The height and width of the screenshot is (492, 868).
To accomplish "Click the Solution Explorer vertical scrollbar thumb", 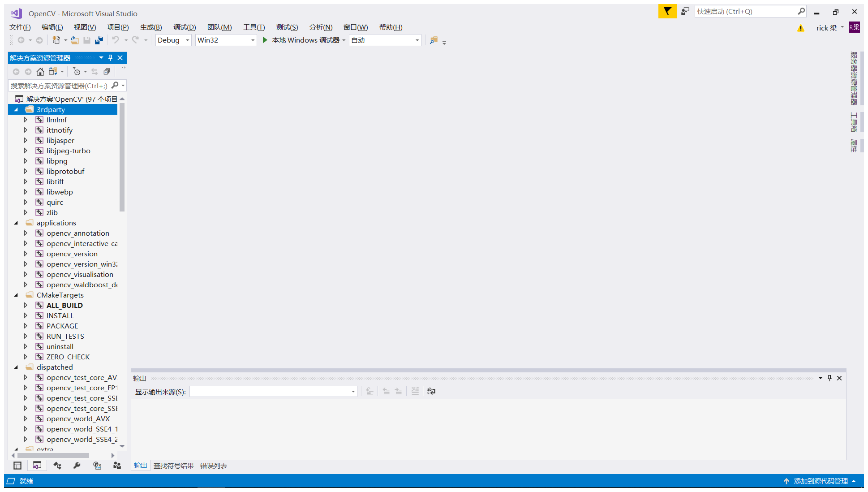I will tap(122, 157).
